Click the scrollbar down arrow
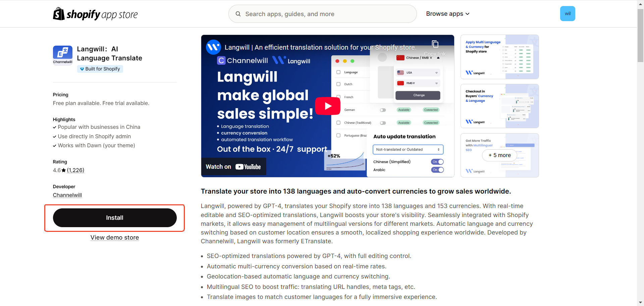Image resolution: width=644 pixels, height=306 pixels. pyautogui.click(x=641, y=303)
